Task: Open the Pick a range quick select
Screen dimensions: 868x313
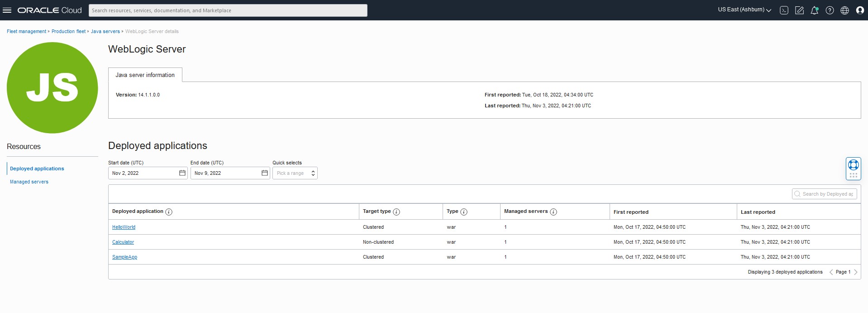Action: pyautogui.click(x=295, y=173)
